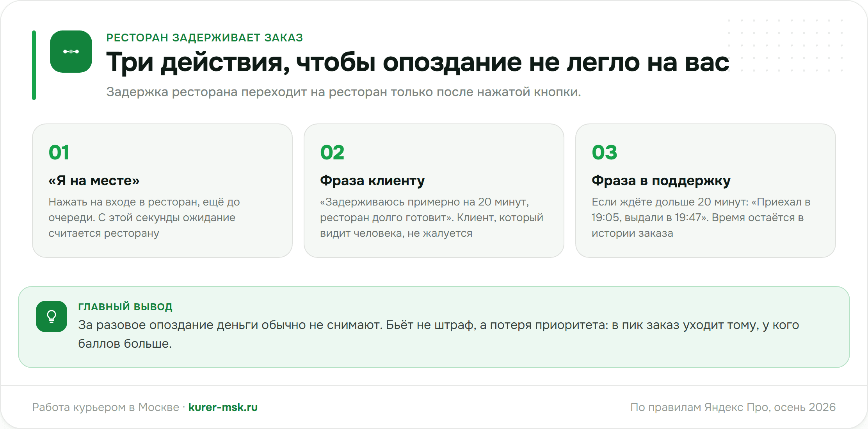
Task: Click "По правилам Яндекс Про, осень 2026"
Action: click(733, 407)
